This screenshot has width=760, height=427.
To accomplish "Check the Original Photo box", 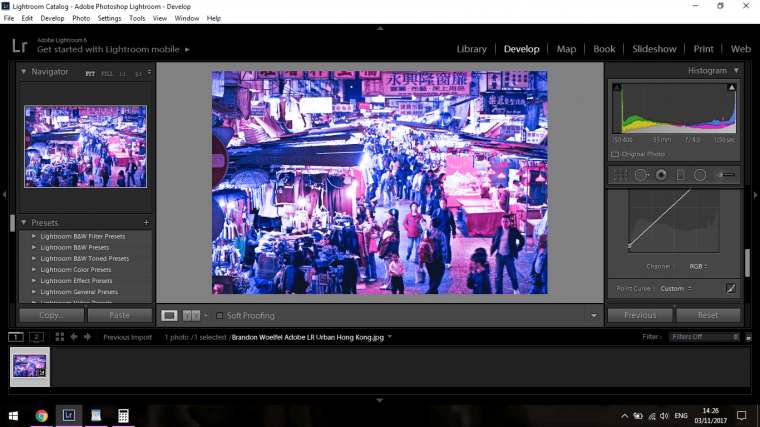I will point(615,154).
